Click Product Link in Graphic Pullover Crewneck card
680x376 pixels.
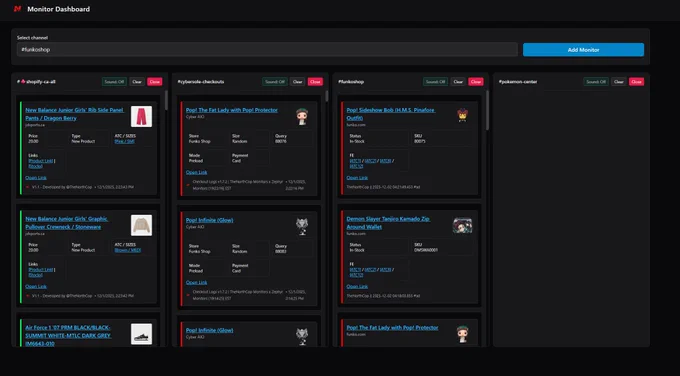click(x=41, y=270)
